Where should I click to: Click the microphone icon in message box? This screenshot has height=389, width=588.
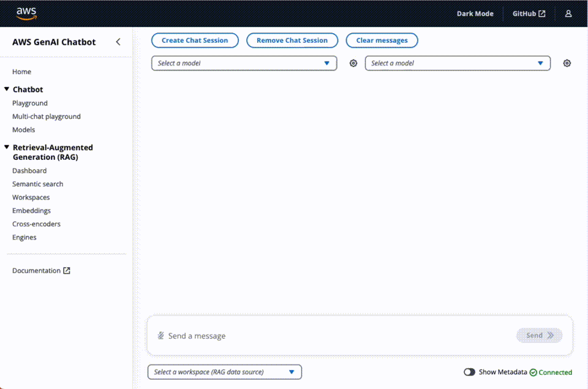(160, 335)
